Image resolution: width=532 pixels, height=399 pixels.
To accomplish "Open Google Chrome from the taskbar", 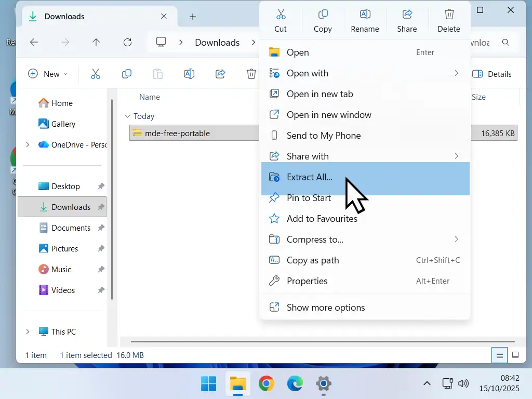I will click(267, 384).
